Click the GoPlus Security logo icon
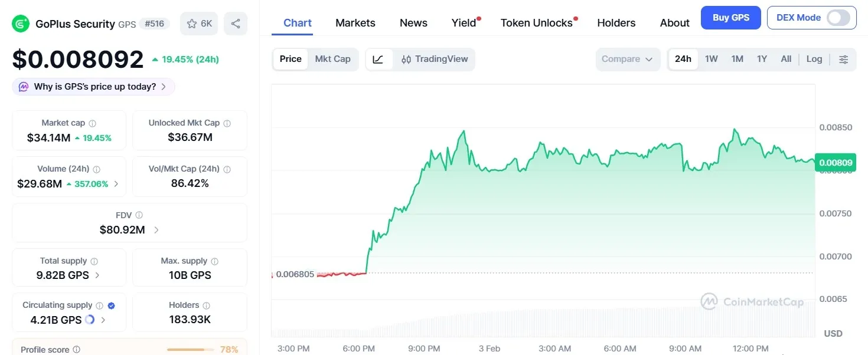Viewport: 868px width, 355px height. [21, 24]
